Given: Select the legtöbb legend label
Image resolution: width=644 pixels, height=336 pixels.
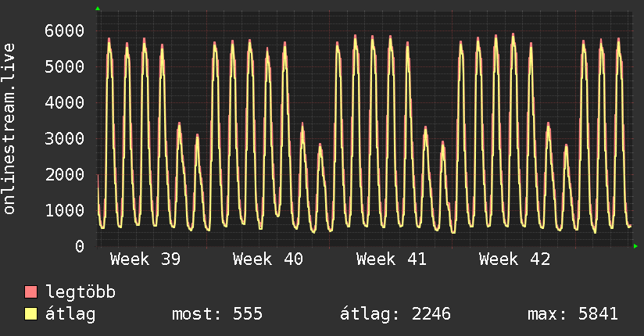Looking at the screenshot, I should click(80, 292).
